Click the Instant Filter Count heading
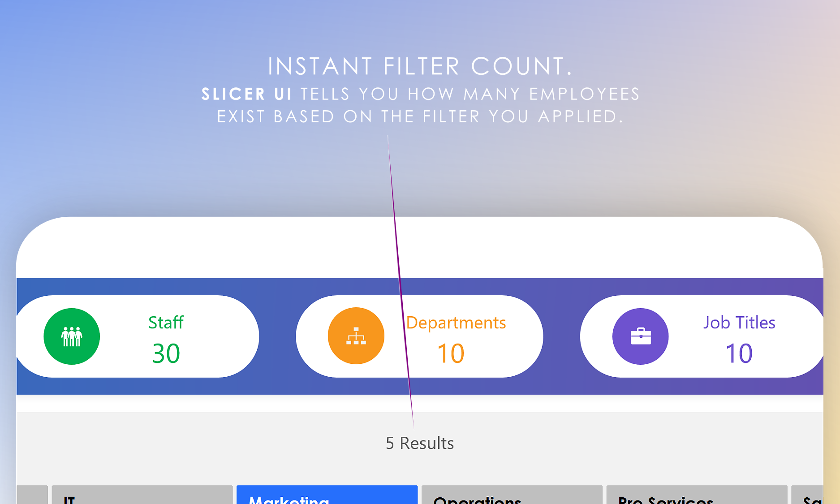The height and width of the screenshot is (504, 840). [420, 66]
